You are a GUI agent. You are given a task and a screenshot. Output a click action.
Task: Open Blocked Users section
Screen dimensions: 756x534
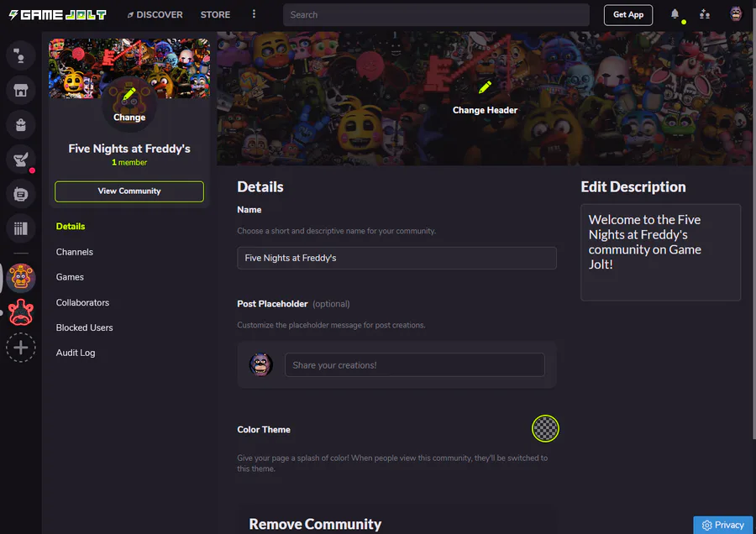[x=84, y=327]
